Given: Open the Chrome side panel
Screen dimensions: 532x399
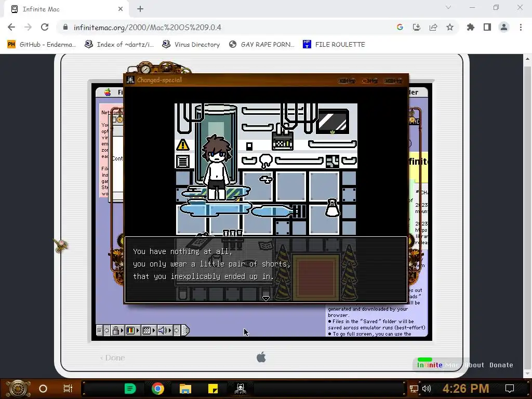Looking at the screenshot, I should tap(487, 27).
